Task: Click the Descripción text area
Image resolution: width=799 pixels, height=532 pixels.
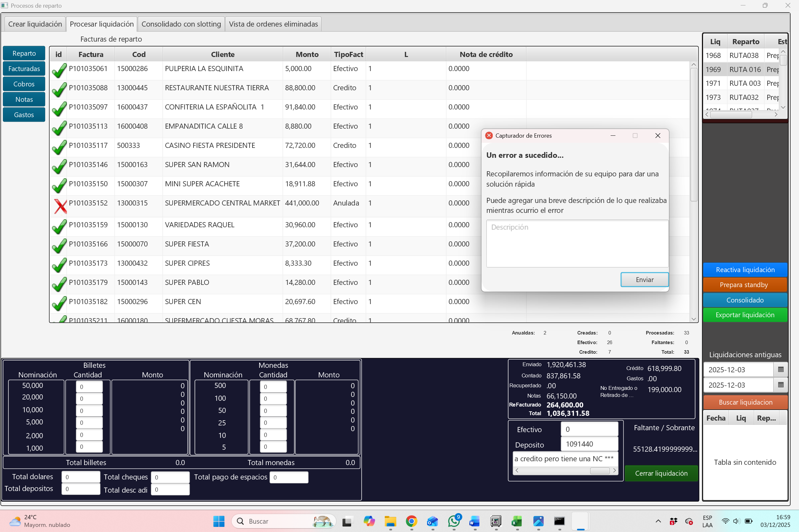Action: (577, 243)
